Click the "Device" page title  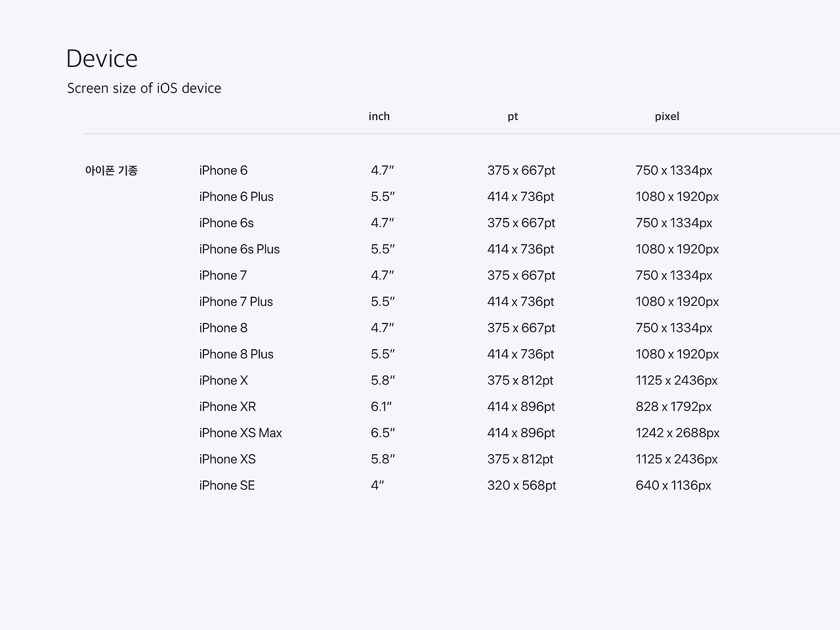tap(102, 58)
